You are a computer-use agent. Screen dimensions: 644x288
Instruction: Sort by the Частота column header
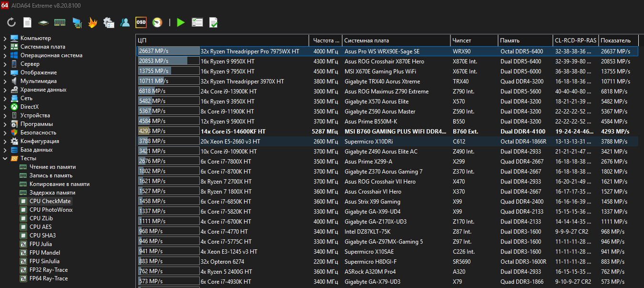[x=326, y=41]
